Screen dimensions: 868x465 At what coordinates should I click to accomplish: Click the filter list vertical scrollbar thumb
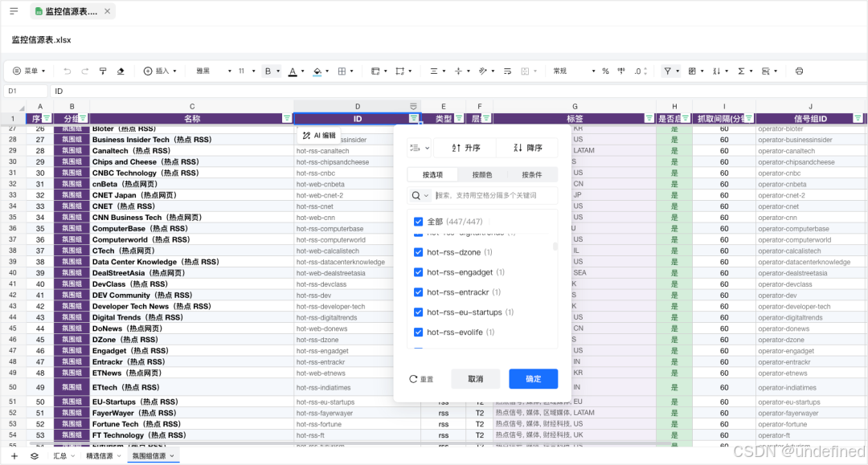tap(555, 247)
